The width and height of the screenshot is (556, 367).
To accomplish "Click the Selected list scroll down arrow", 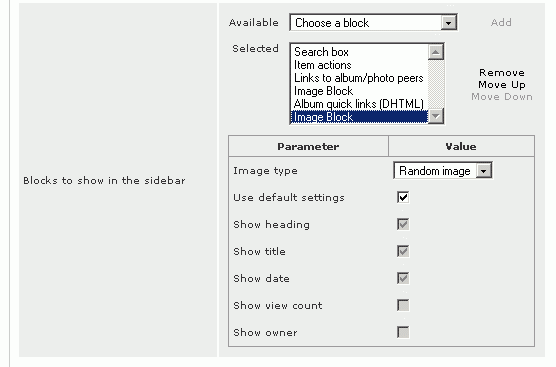I will [x=435, y=116].
